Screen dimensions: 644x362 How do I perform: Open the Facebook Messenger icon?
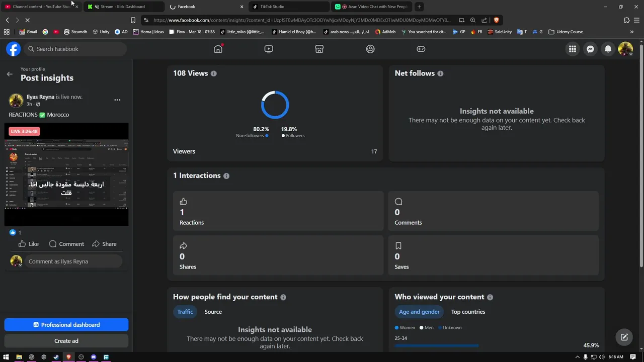click(590, 49)
